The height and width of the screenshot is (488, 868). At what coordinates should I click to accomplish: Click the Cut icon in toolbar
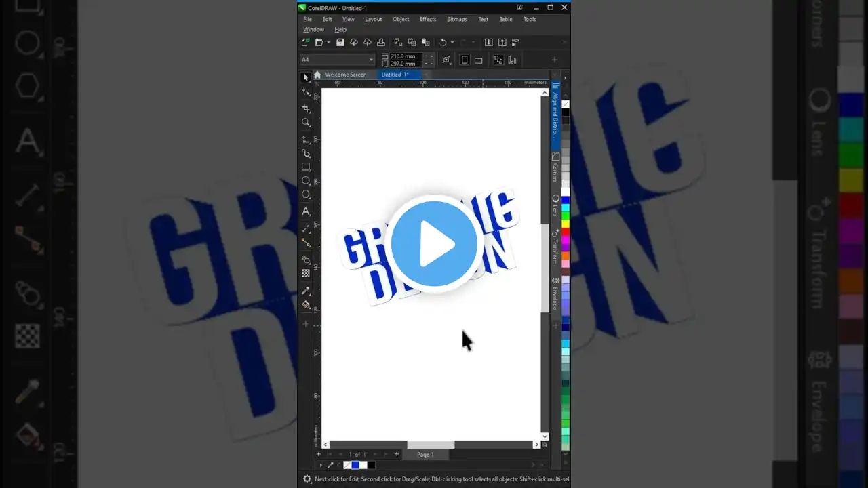(398, 42)
